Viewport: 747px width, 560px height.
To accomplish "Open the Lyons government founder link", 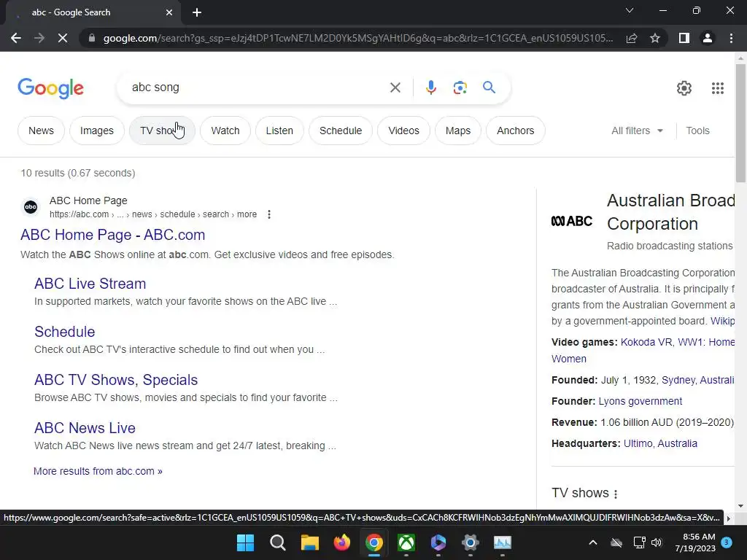I will [x=640, y=401].
